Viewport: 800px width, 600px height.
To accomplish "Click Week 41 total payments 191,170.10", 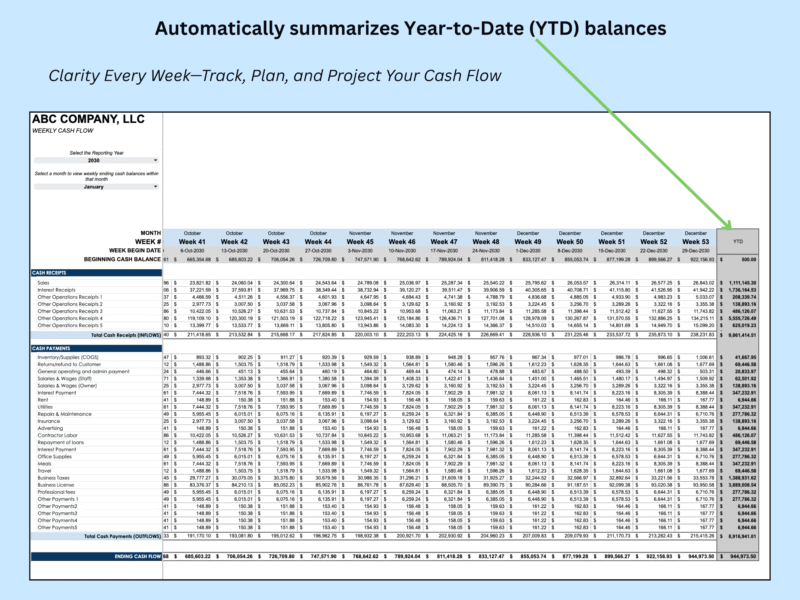I will click(x=198, y=536).
